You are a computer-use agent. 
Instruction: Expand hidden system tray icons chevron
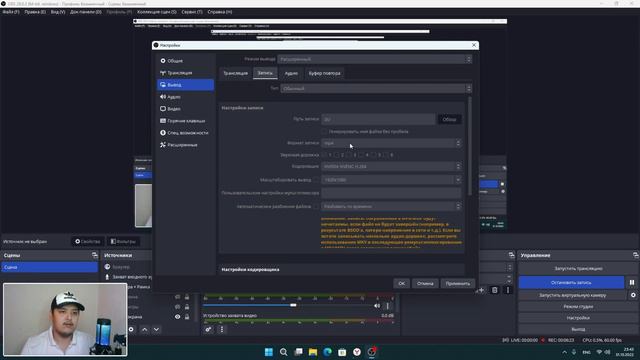pos(564,352)
